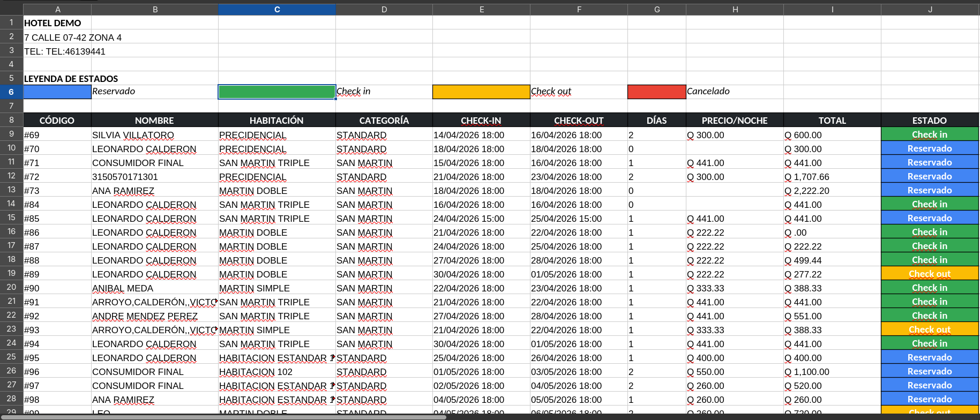Click the Check in status for #69

[930, 134]
